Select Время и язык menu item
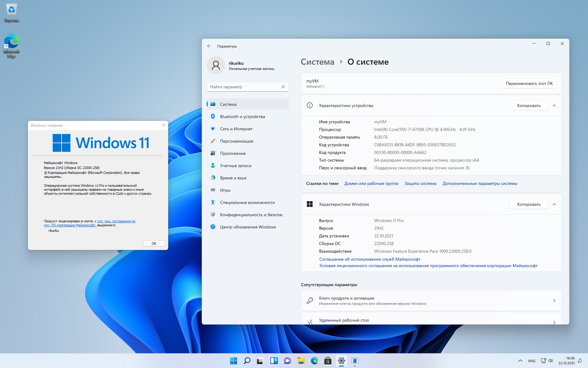The height and width of the screenshot is (368, 588). pos(233,178)
